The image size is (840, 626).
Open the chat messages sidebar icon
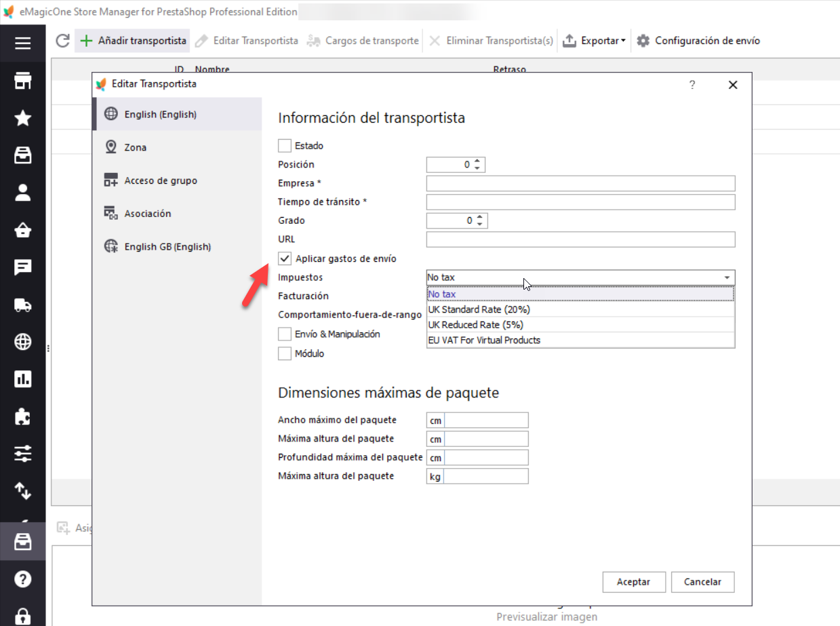click(23, 267)
